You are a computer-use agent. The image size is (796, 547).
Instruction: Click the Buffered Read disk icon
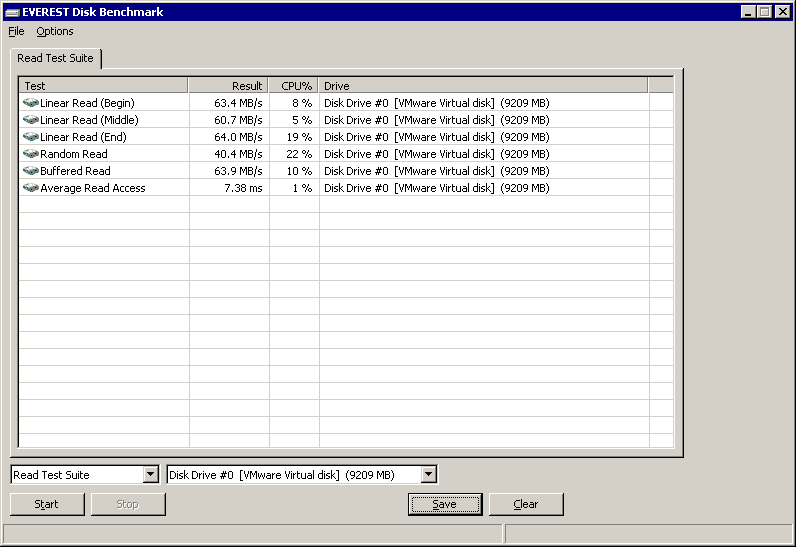coord(30,171)
